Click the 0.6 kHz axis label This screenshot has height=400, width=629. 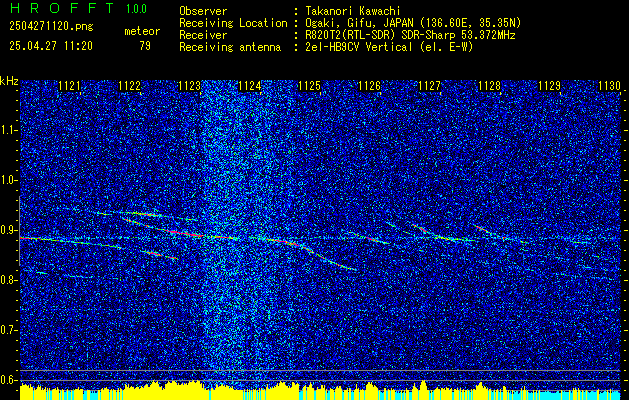7,380
